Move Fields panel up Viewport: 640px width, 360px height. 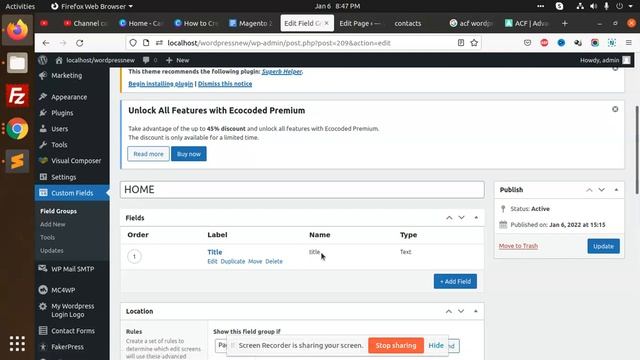449,218
